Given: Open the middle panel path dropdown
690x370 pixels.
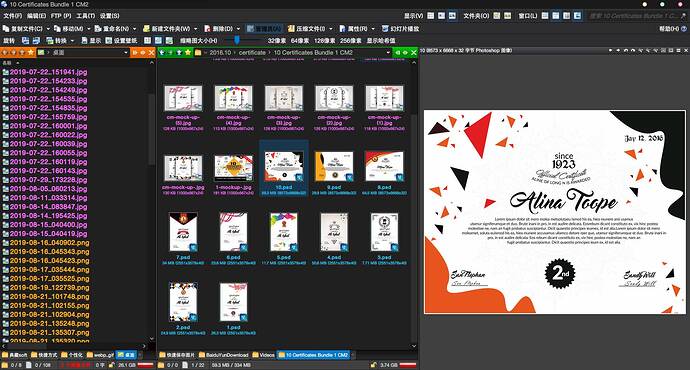Looking at the screenshot, I should pos(388,52).
